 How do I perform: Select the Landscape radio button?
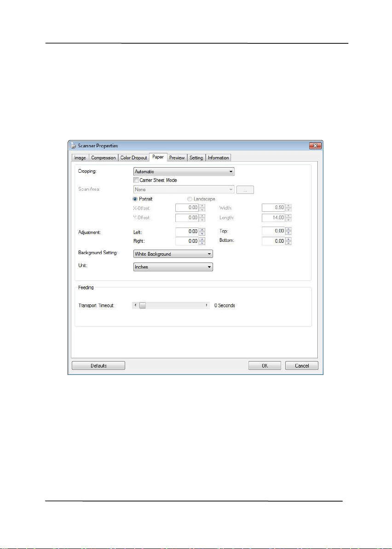coord(190,199)
